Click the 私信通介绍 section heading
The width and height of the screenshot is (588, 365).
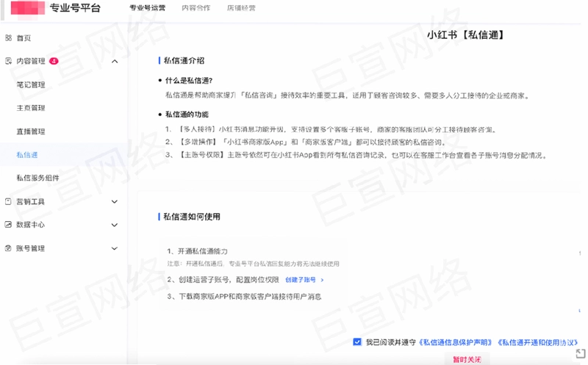184,61
